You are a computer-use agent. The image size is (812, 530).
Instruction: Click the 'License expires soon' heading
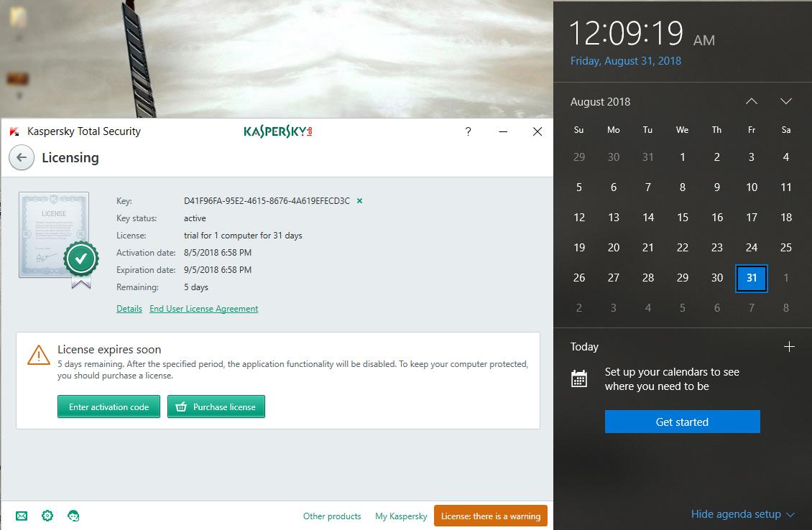109,349
